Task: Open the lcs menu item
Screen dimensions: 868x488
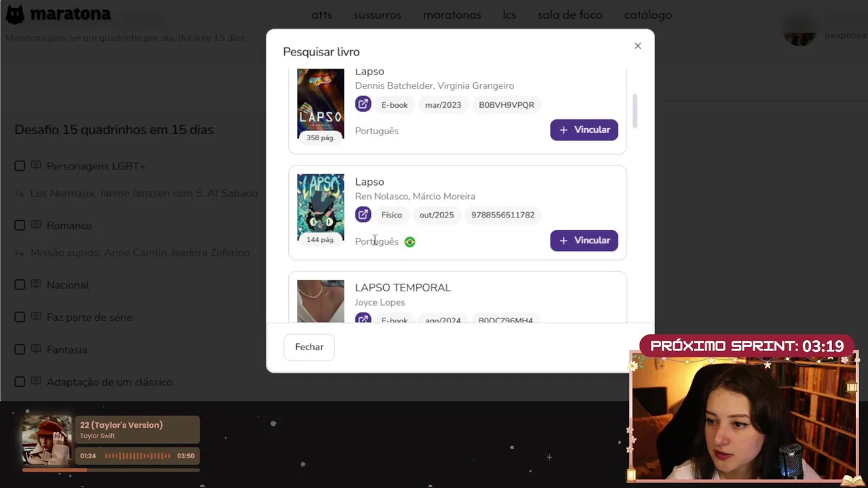Action: 509,15
